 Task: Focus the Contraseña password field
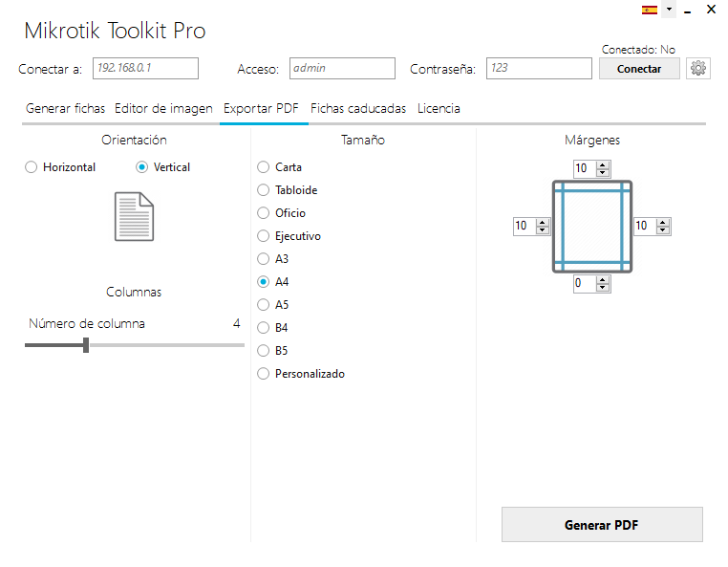point(539,68)
